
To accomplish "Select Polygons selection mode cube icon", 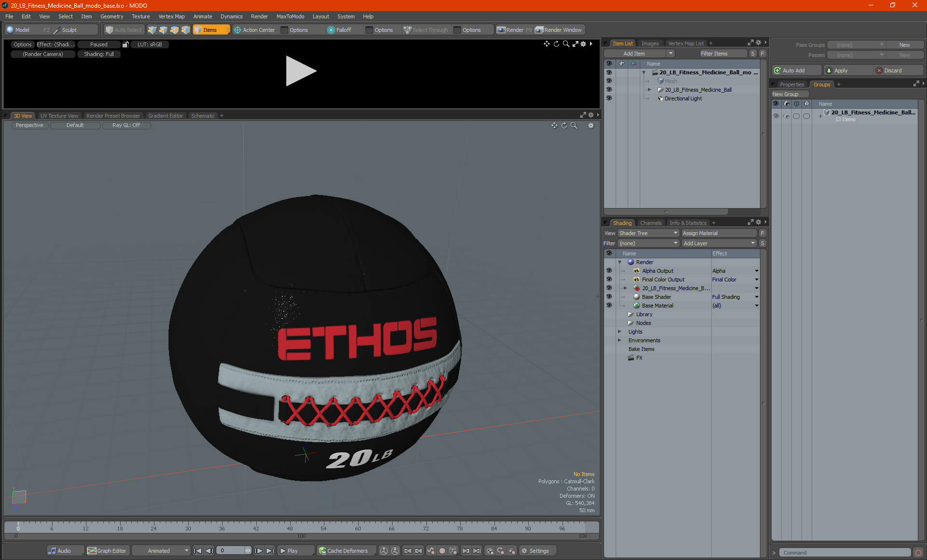I will coord(174,30).
